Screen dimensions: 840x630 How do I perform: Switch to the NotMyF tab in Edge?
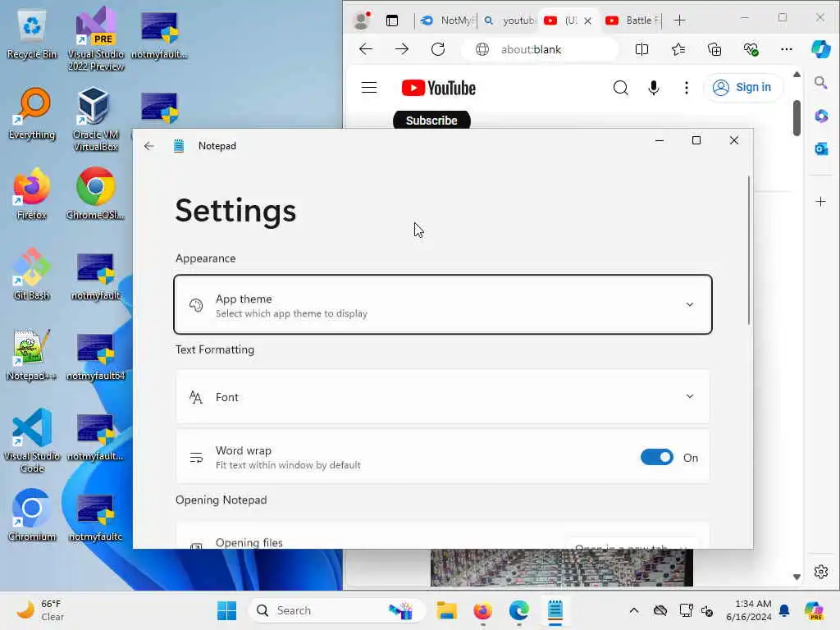point(448,21)
